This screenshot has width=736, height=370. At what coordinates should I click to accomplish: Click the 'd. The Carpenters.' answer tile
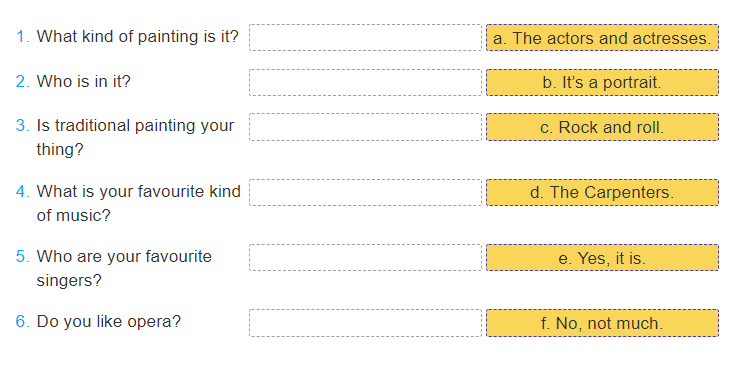[602, 193]
